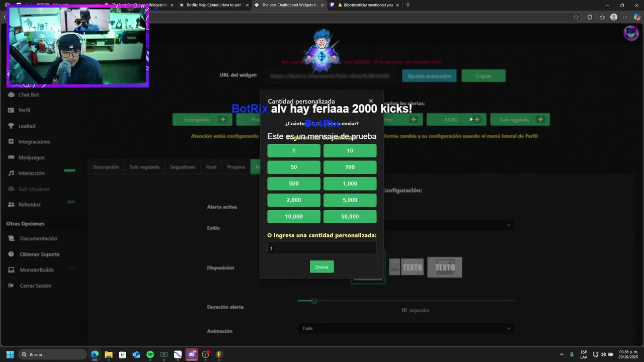Close the BotRix Help Center tab
Screen dimensions: 644x362
[247, 5]
